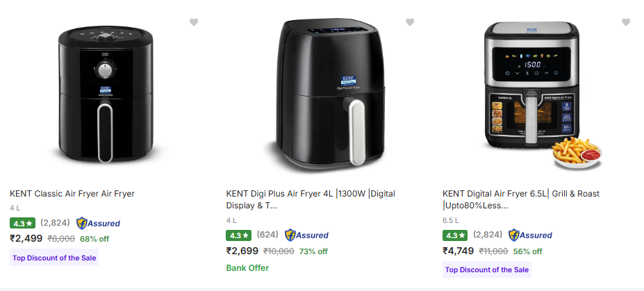This screenshot has width=644, height=291.
Task: Click the Assured badge on Digital 6.5L fryer
Action: point(530,235)
